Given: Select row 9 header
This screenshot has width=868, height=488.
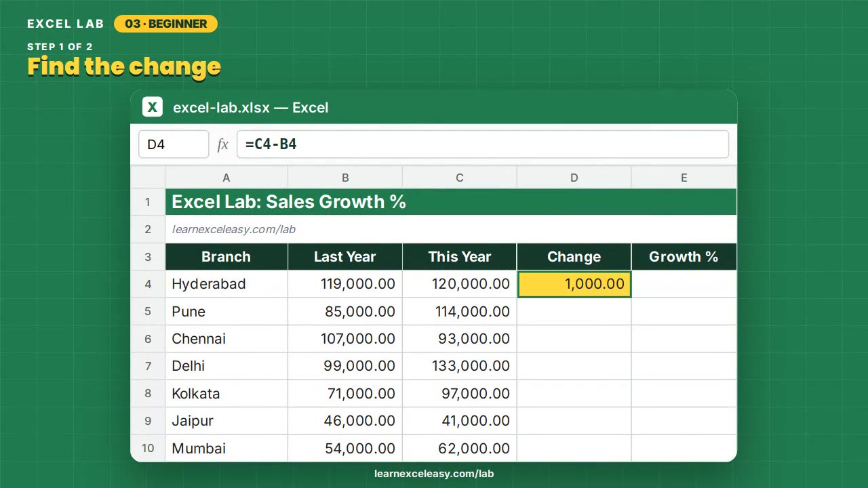Looking at the screenshot, I should click(148, 421).
